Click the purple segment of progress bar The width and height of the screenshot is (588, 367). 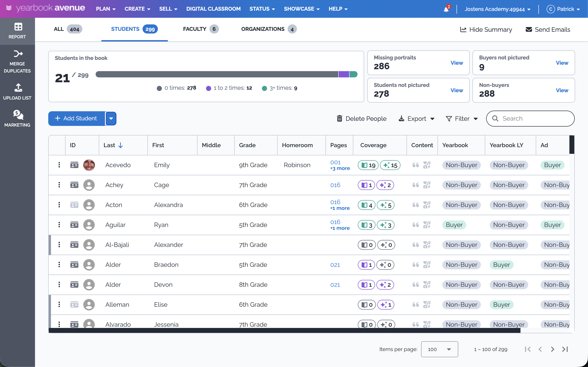(344, 74)
